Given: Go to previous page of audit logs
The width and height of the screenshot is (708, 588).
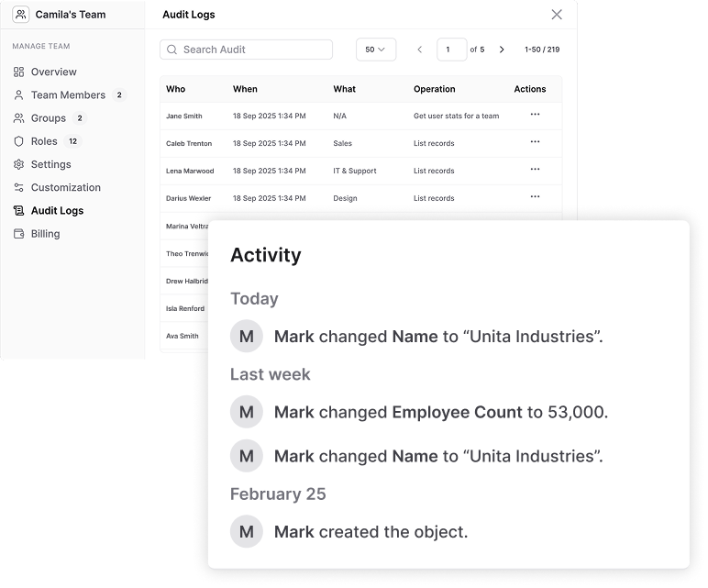Looking at the screenshot, I should point(420,50).
